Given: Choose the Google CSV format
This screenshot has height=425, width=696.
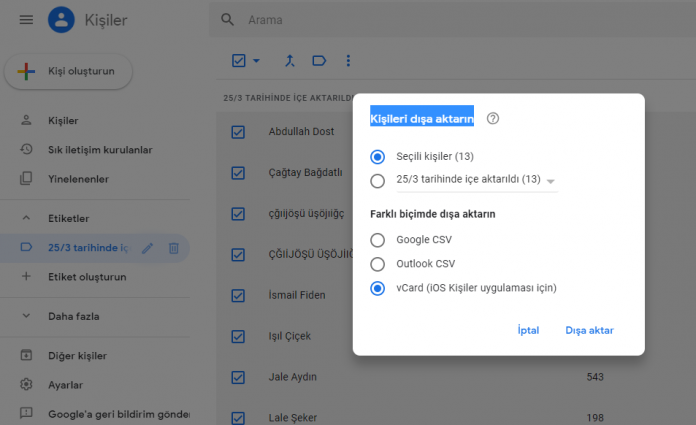Looking at the screenshot, I should (378, 240).
